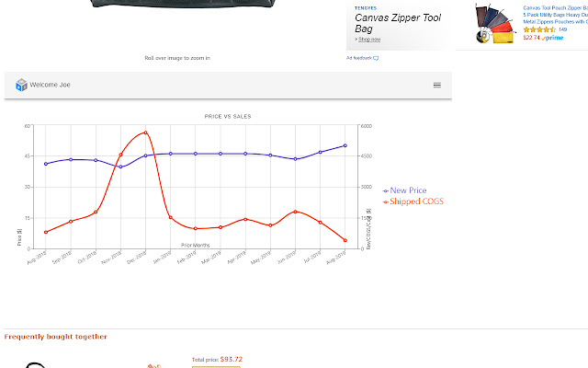Open Canvas Zipper Tool Bag ad
The image size is (588, 368).
pyautogui.click(x=398, y=23)
